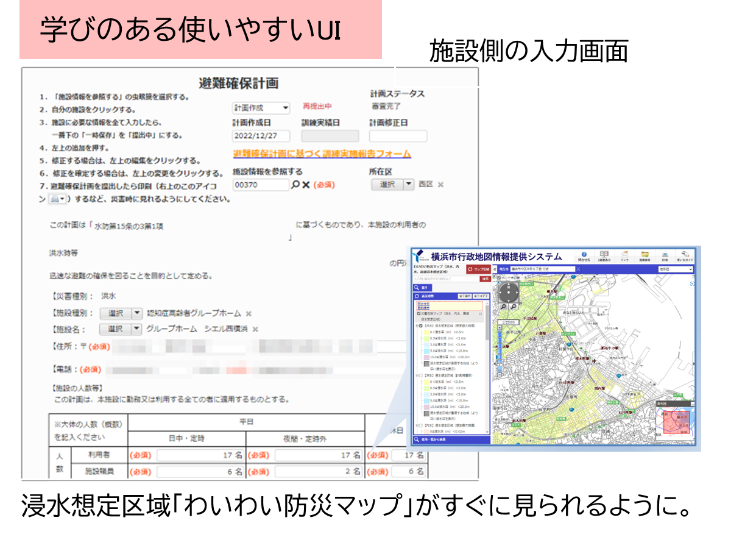
Task: Open the 問合せ先 info icon in map toolbar
Action: tap(584, 254)
